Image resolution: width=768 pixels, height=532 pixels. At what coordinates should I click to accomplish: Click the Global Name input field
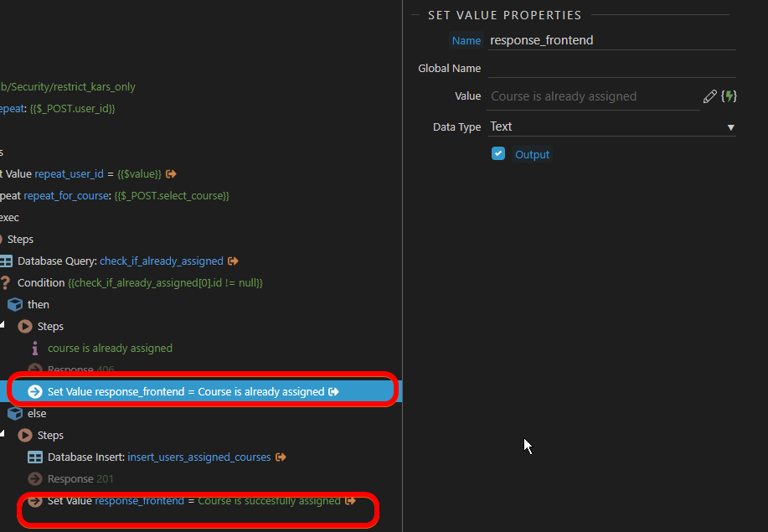coord(612,68)
